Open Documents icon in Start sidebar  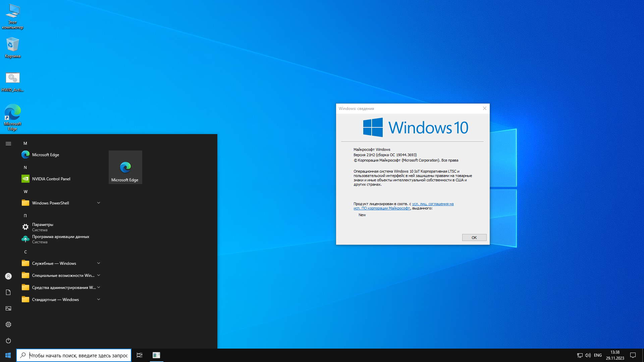pos(8,292)
